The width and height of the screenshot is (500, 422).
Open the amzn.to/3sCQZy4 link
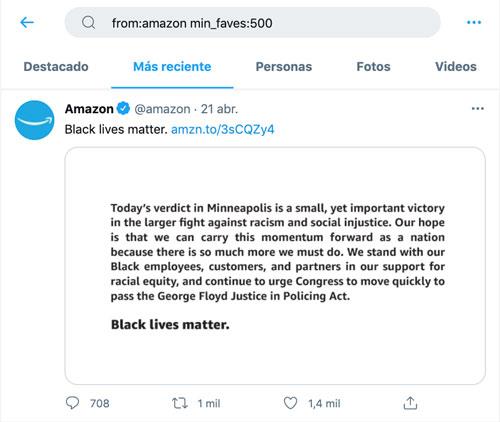point(222,129)
